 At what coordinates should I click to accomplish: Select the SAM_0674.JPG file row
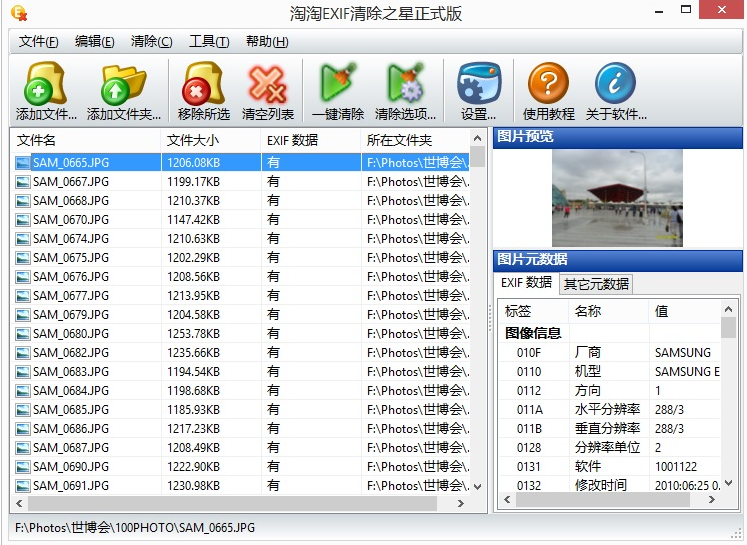coord(240,239)
